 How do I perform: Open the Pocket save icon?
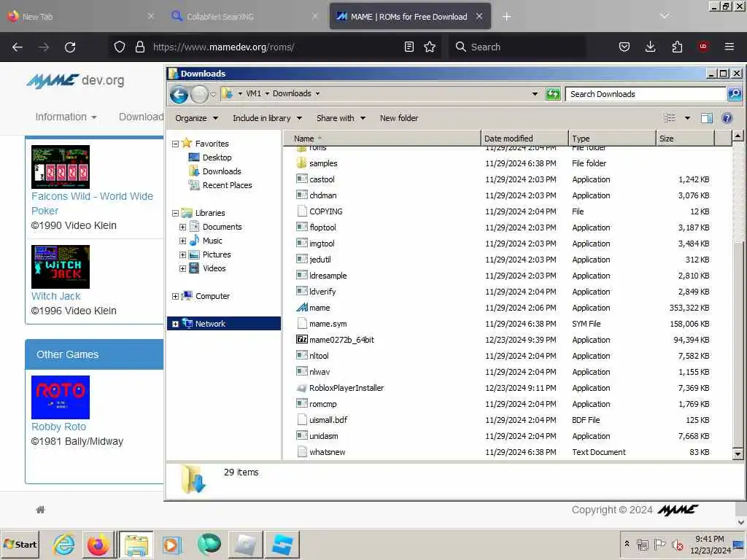pyautogui.click(x=624, y=47)
